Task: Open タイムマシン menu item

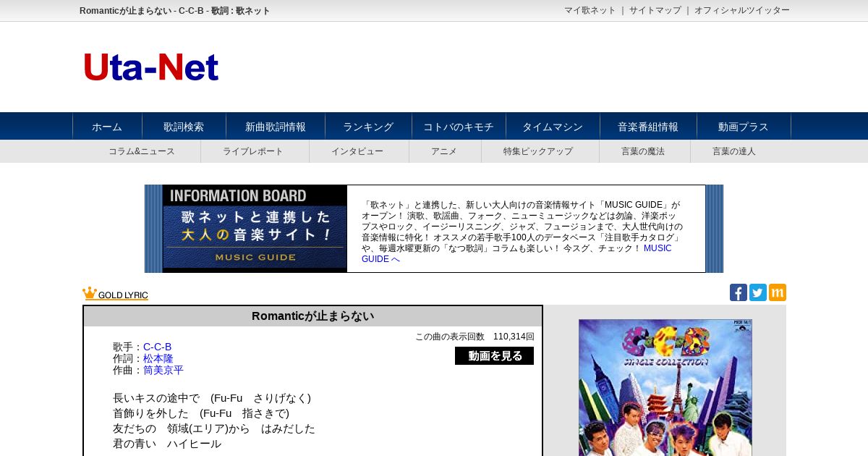Action: click(553, 127)
